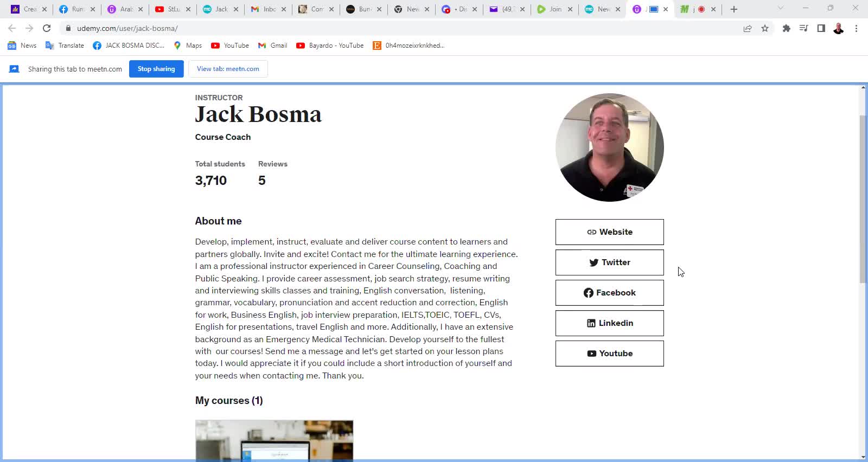The height and width of the screenshot is (462, 868).
Task: Click the total students count 3,710
Action: [x=211, y=181]
